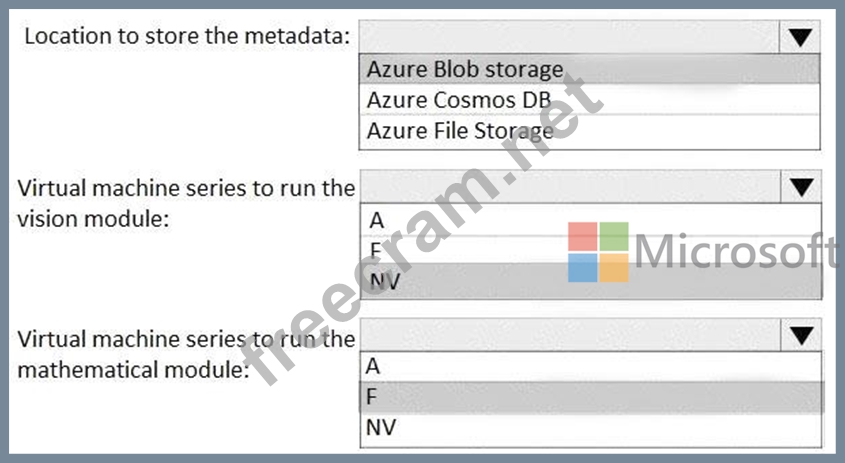Click the vision module series label
Screen dimensions: 845x463
point(186,203)
